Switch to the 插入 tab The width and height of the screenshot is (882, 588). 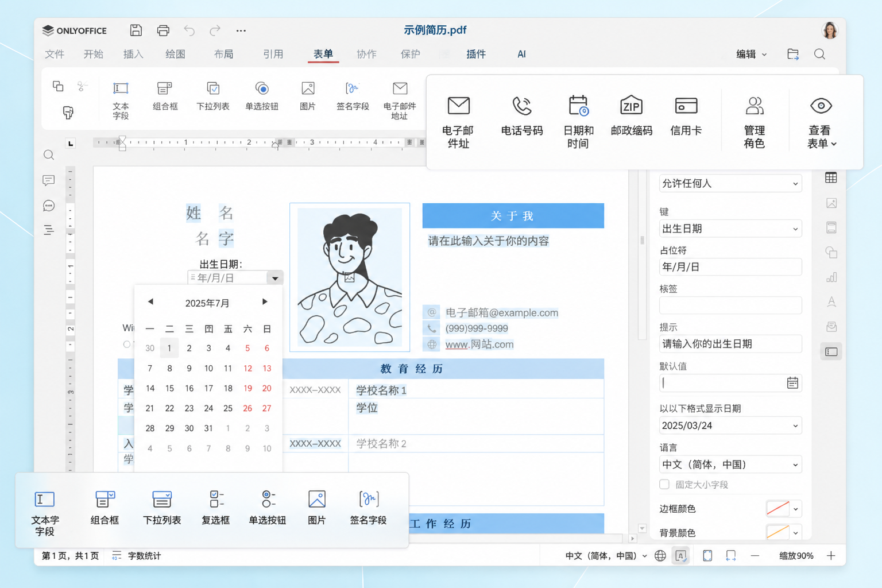(x=133, y=54)
